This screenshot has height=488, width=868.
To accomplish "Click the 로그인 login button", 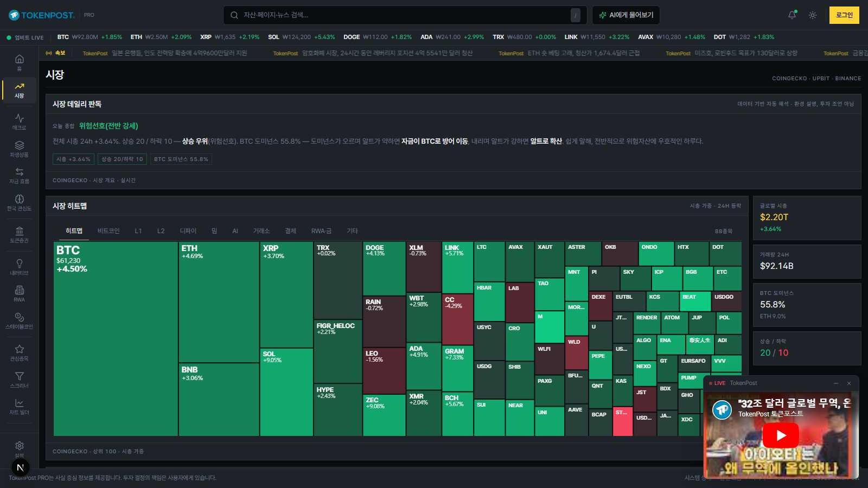I will click(x=844, y=15).
